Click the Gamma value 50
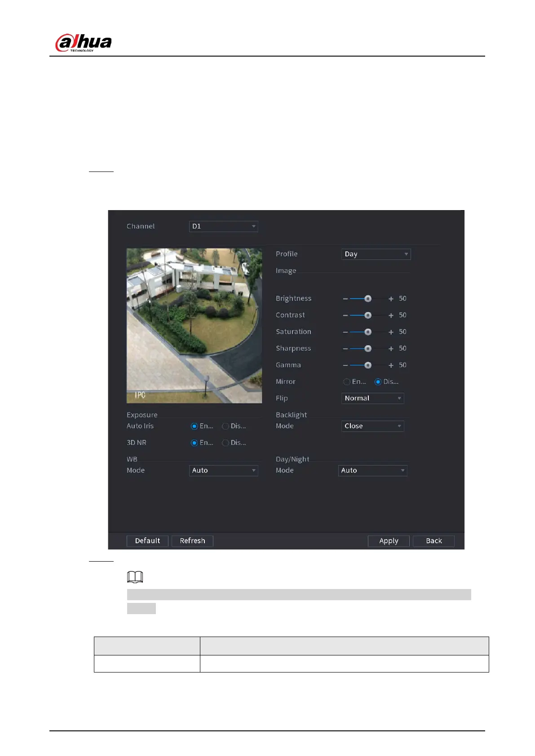This screenshot has width=535, height=756. [402, 365]
